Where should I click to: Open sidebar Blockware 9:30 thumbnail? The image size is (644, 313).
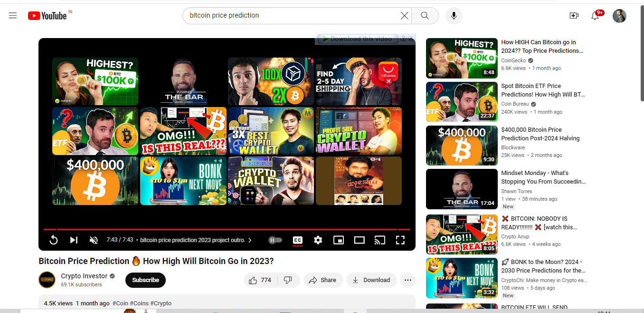point(462,146)
